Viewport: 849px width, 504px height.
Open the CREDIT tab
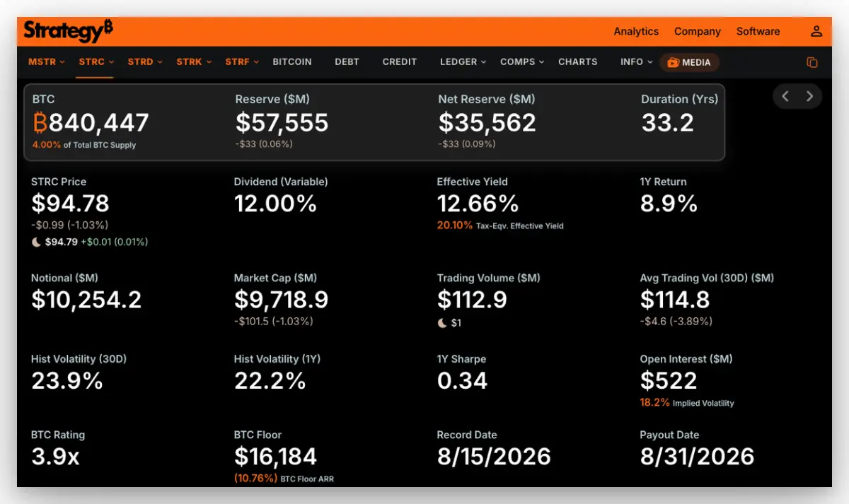tap(400, 62)
